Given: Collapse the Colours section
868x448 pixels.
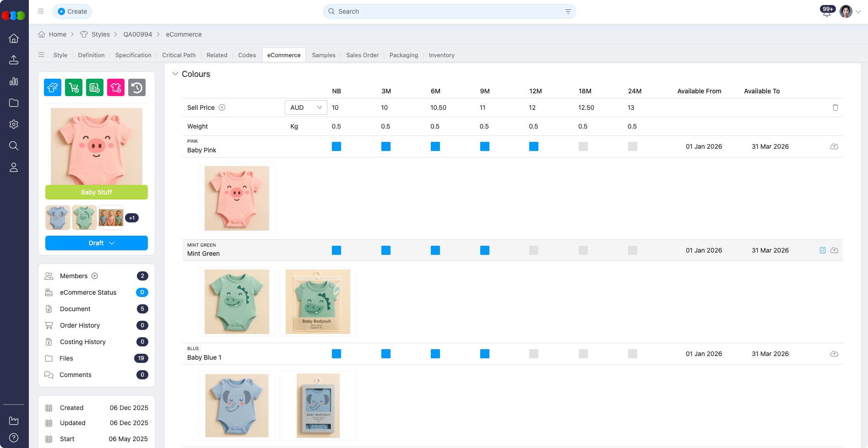Looking at the screenshot, I should pyautogui.click(x=175, y=74).
